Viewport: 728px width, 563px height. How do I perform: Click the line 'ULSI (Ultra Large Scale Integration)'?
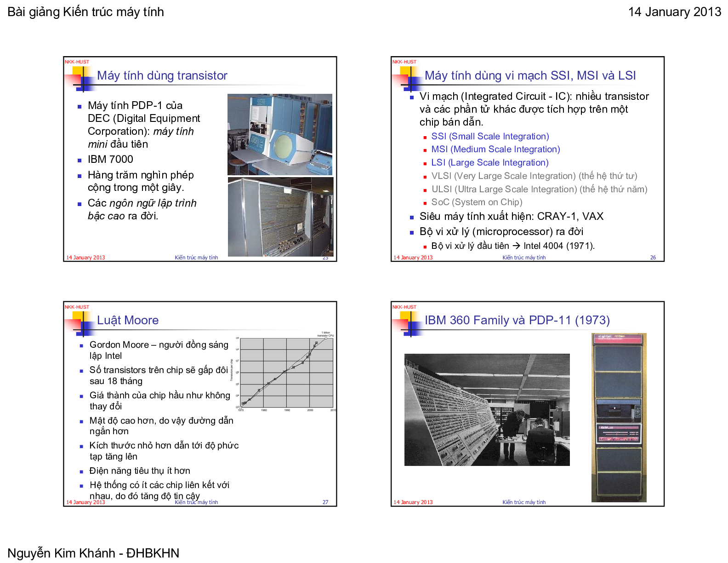[x=539, y=189]
